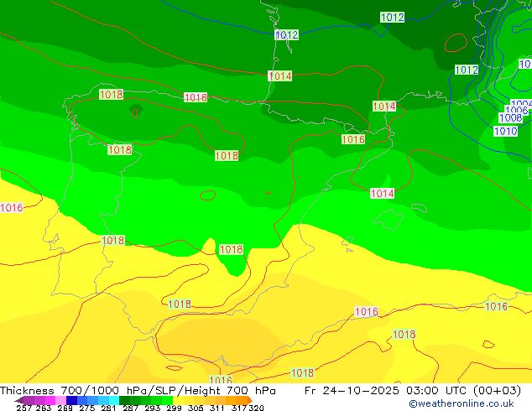
Task: Click the legend value 305
Action: [196, 408]
